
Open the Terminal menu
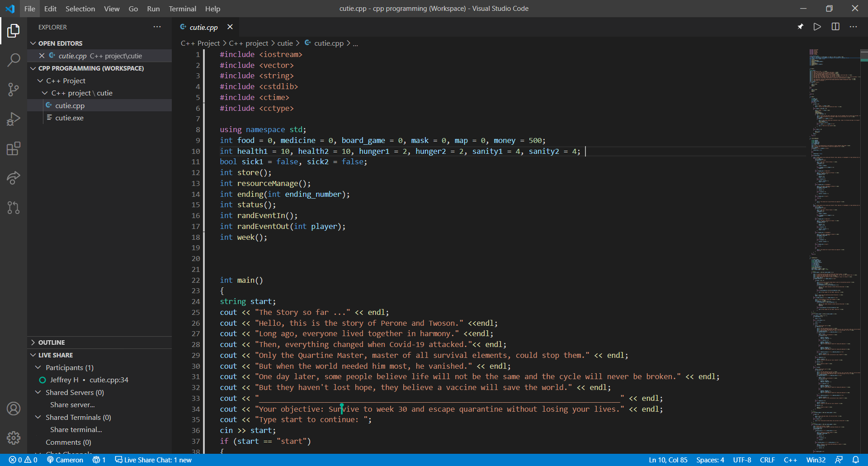click(182, 9)
